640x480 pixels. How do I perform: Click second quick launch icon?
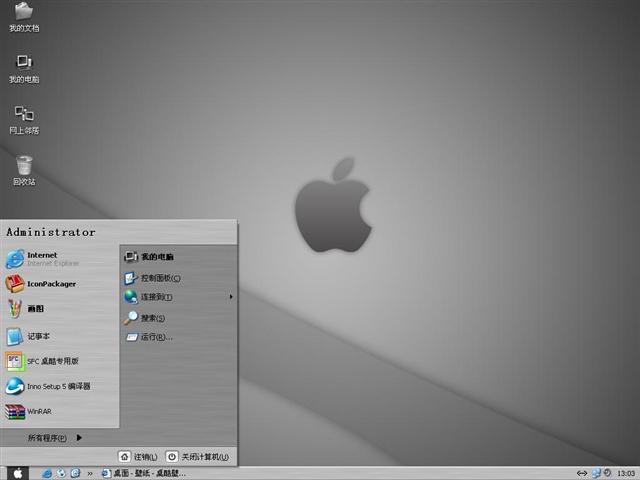click(x=61, y=473)
